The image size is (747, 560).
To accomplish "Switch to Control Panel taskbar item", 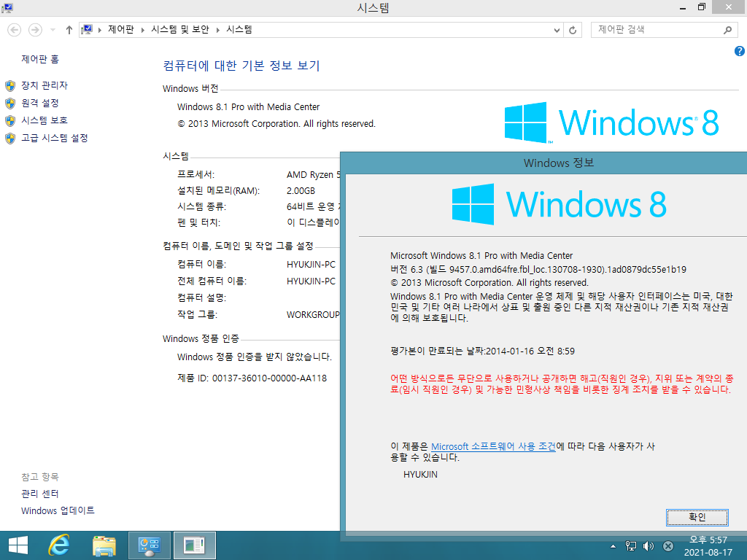I will [149, 545].
